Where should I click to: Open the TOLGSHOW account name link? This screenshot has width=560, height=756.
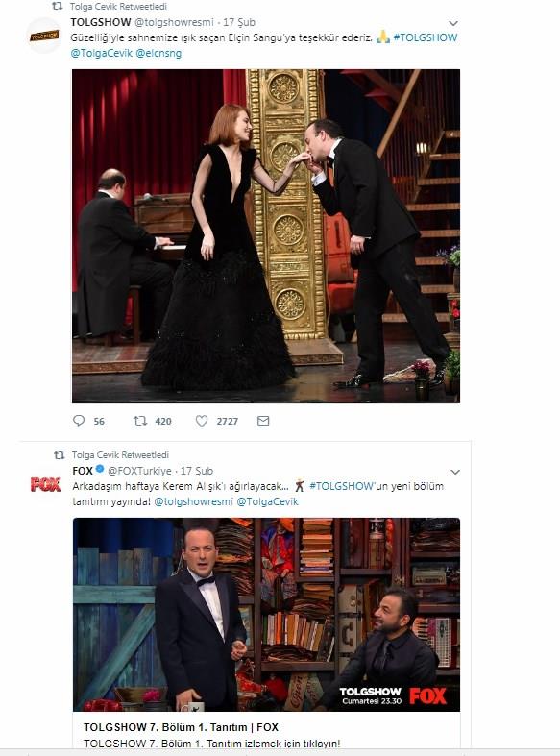point(101,22)
